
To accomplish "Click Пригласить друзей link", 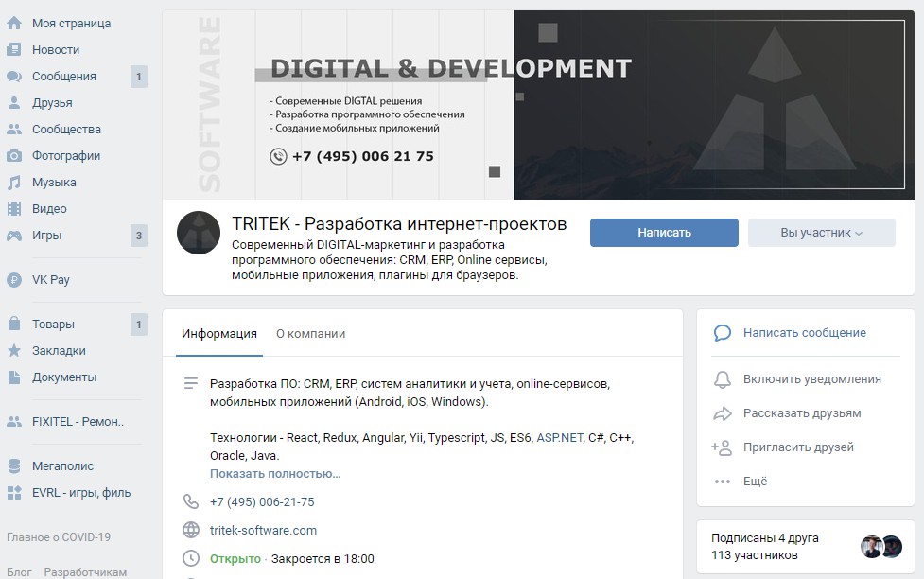I will pyautogui.click(x=798, y=447).
